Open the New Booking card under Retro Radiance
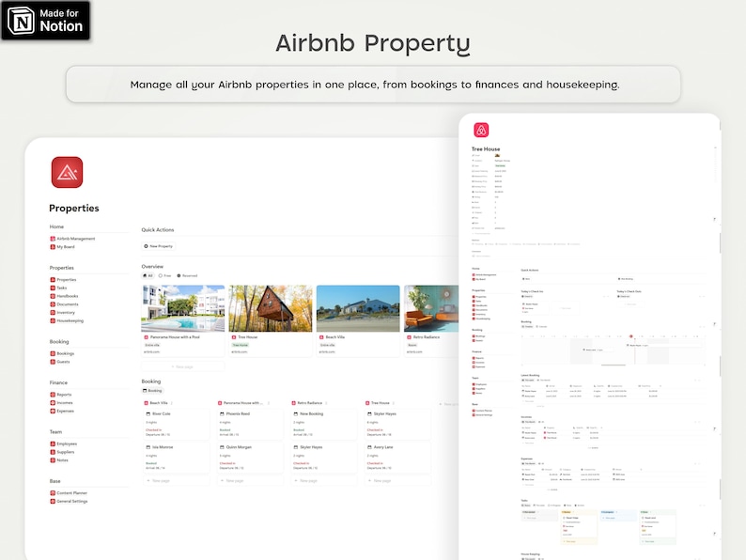The height and width of the screenshot is (560, 746). (x=324, y=424)
